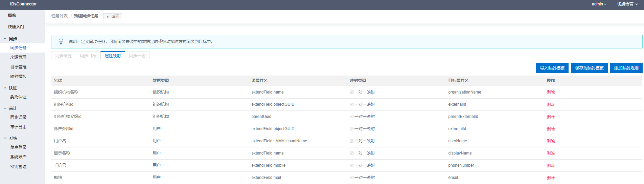Go to the 任务列表 breadcrumb link

click(x=60, y=16)
